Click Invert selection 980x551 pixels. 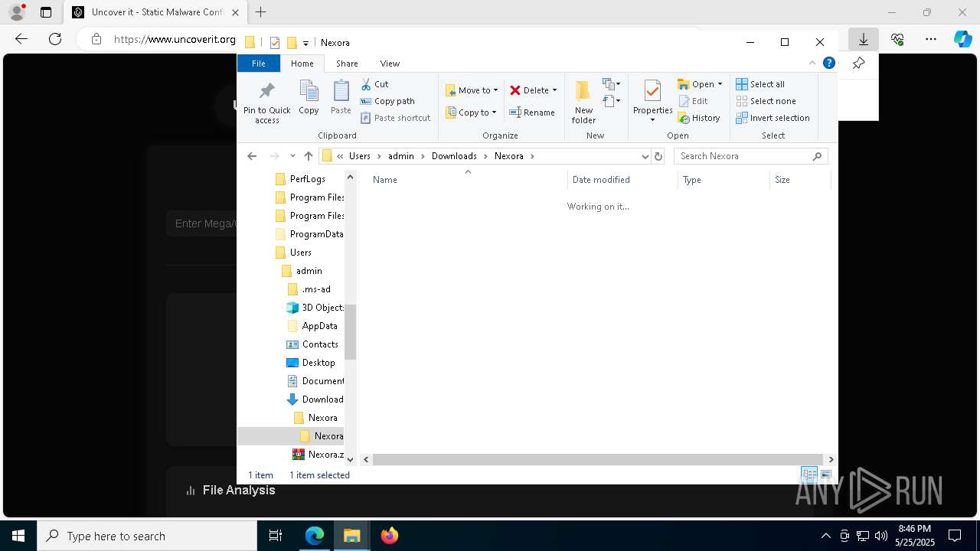tap(773, 118)
